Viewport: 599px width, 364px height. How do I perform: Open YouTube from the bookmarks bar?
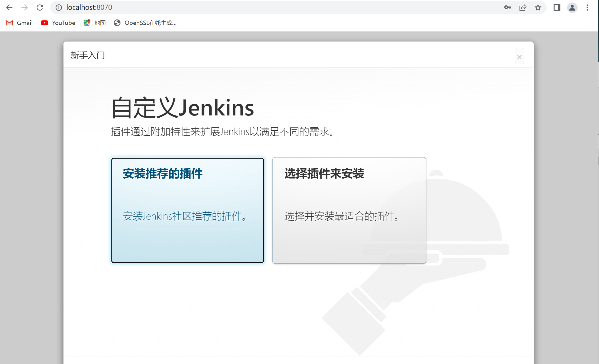pyautogui.click(x=58, y=23)
